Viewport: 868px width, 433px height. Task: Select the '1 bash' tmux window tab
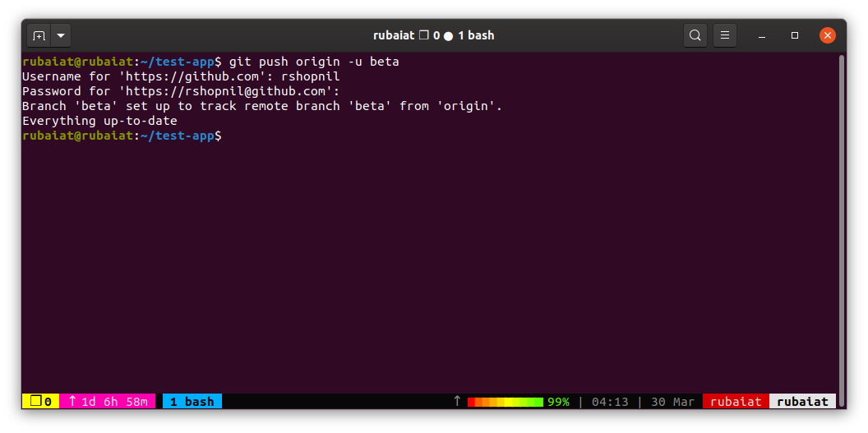pos(192,402)
